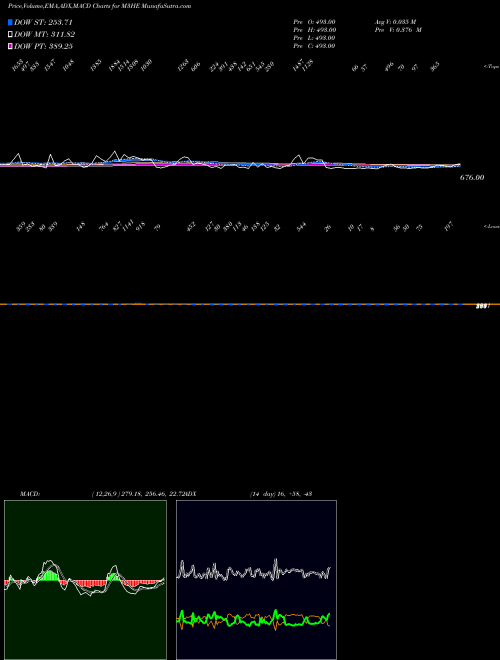Click the ADX (14 day) values text

pos(281,494)
